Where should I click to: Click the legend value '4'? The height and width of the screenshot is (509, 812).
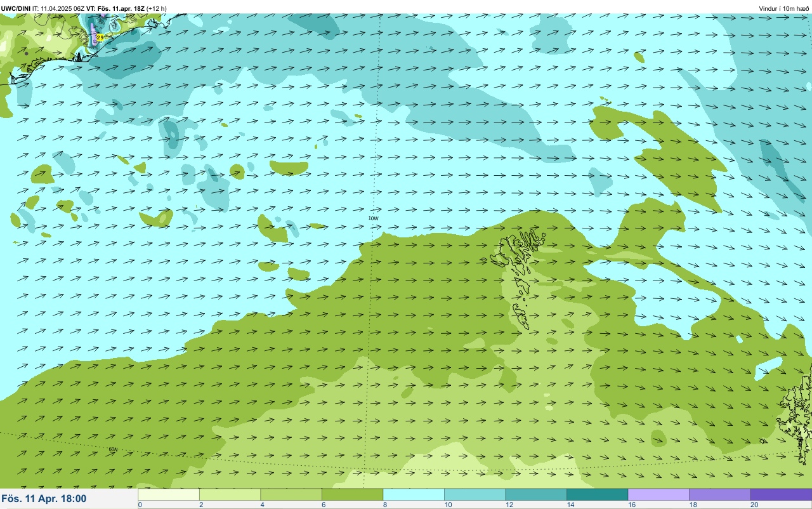[262, 505]
